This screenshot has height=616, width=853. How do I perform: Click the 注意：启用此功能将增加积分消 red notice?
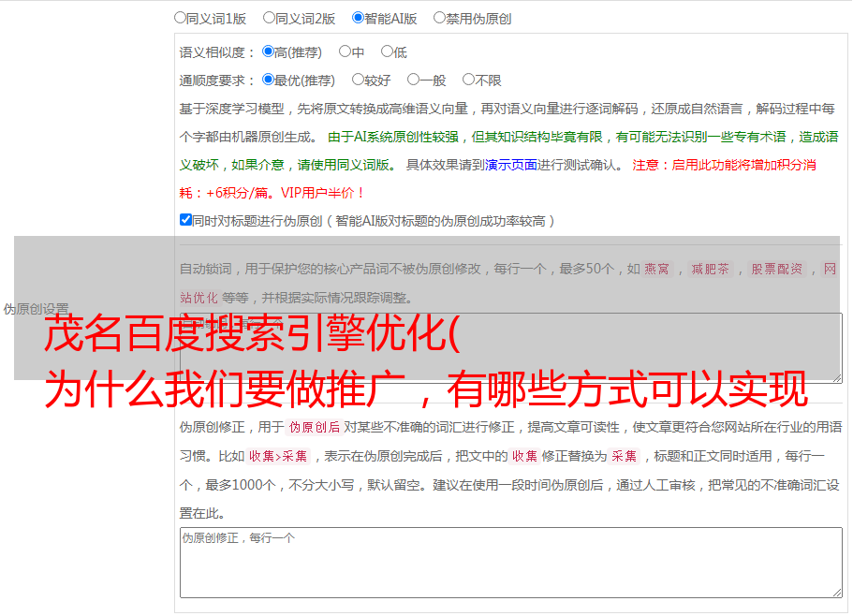[x=724, y=165]
